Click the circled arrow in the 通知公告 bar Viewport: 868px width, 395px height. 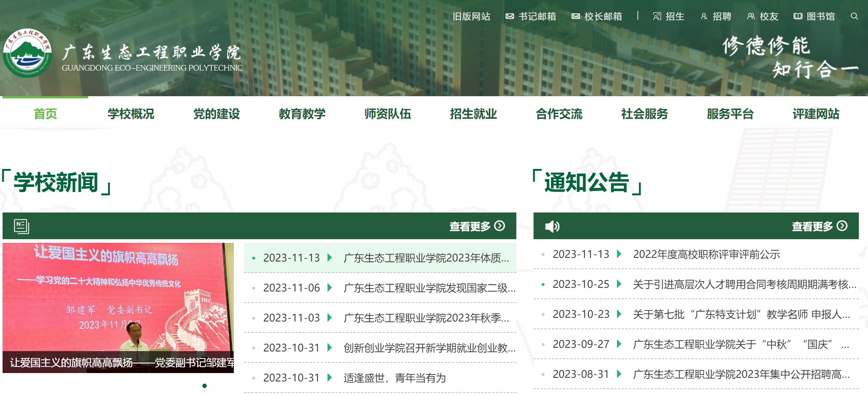tap(842, 226)
